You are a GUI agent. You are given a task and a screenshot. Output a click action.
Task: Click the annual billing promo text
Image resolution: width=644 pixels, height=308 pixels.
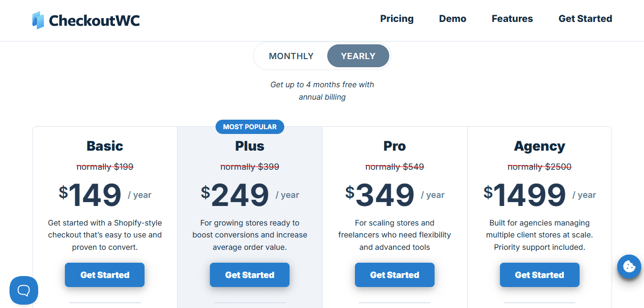[x=322, y=91]
